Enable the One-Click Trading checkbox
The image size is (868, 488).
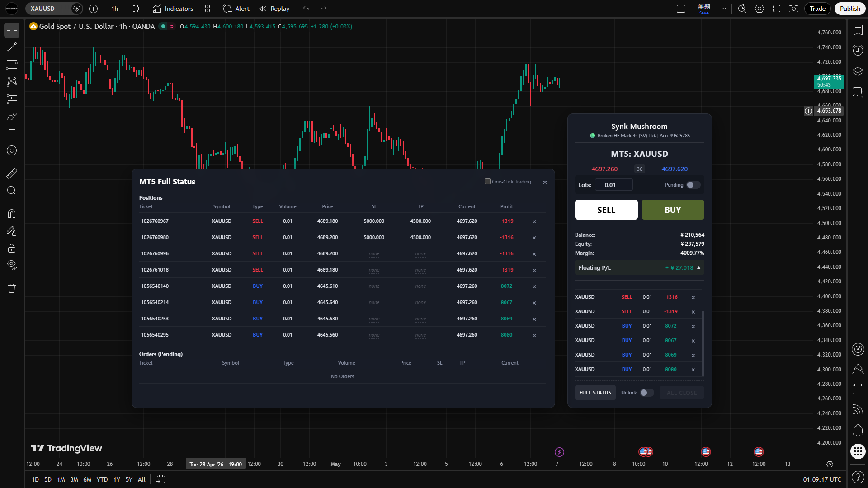(487, 182)
